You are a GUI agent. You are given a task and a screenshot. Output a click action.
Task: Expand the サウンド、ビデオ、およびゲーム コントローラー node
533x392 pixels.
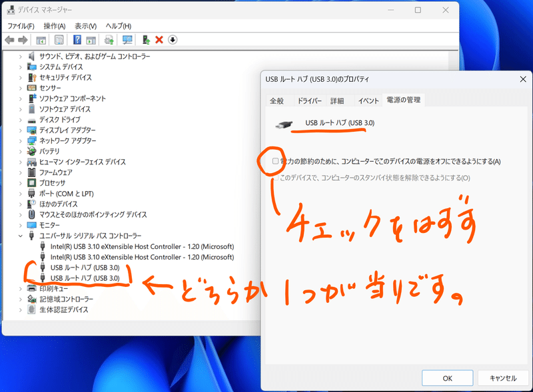click(x=21, y=57)
